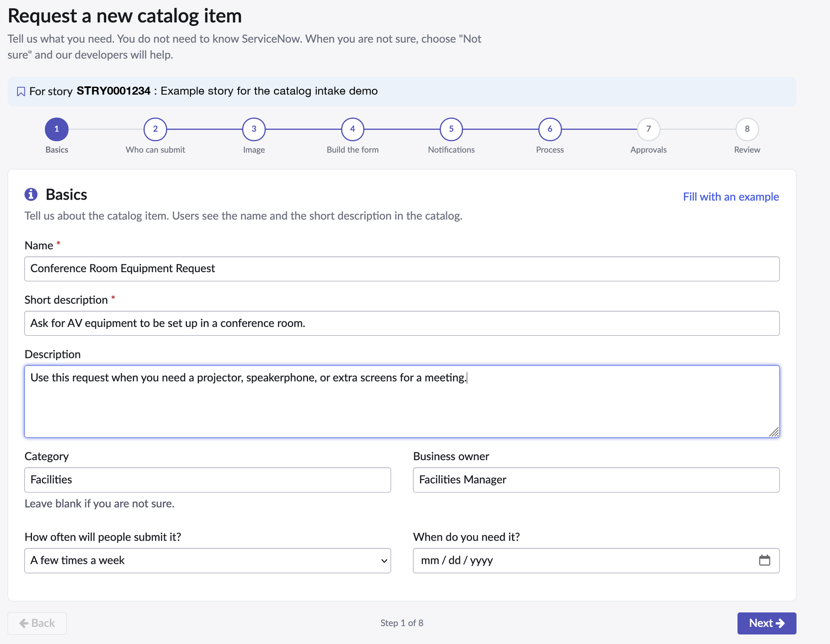Click the Business owner field
The width and height of the screenshot is (830, 644).
[x=596, y=480]
